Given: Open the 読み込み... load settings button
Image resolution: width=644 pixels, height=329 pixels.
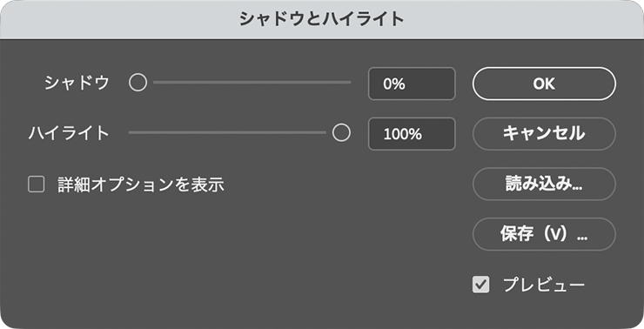Looking at the screenshot, I should [544, 184].
